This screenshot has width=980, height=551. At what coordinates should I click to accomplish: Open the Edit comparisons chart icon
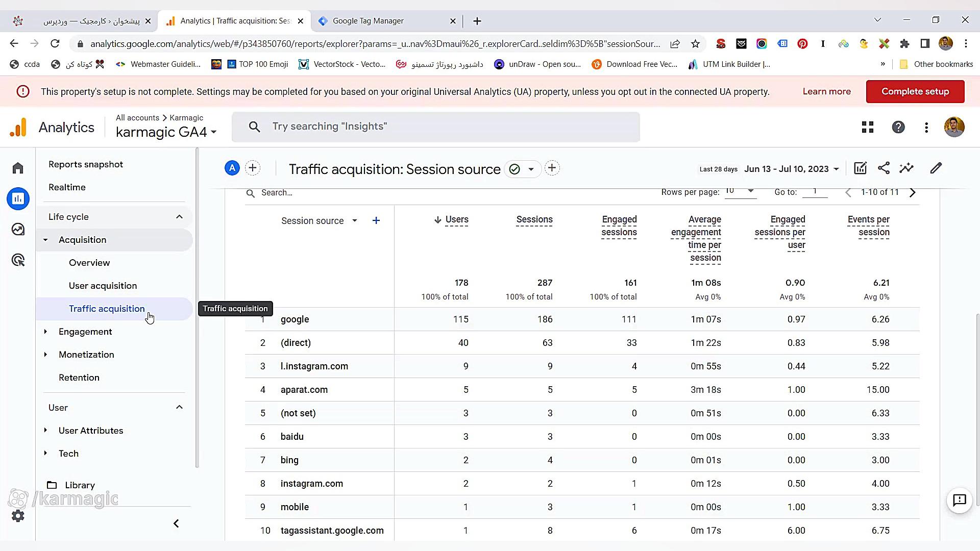click(860, 168)
